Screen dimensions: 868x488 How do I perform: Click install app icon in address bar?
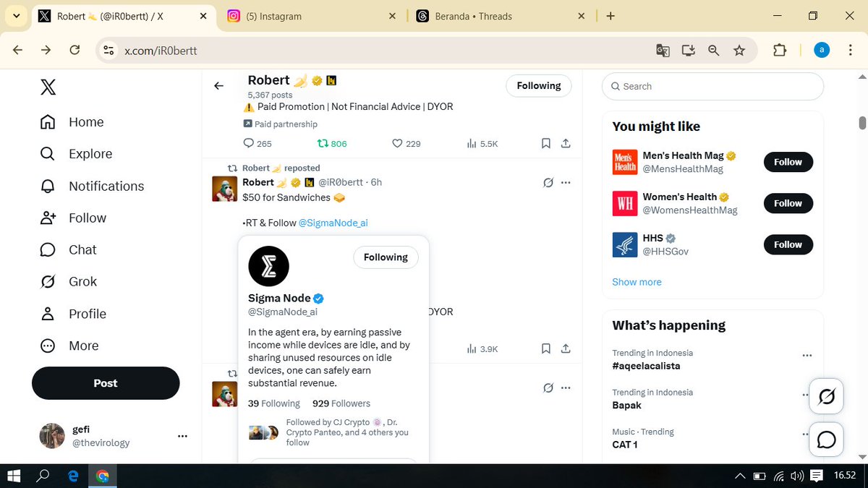[688, 50]
